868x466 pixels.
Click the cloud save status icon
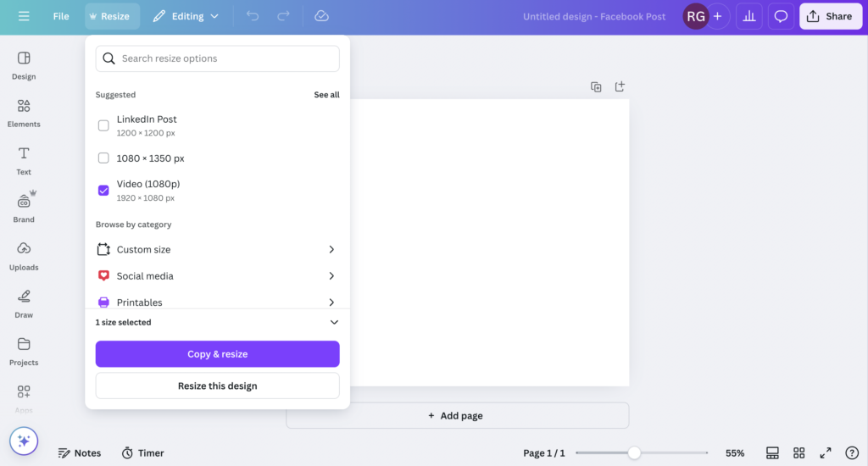(x=321, y=16)
